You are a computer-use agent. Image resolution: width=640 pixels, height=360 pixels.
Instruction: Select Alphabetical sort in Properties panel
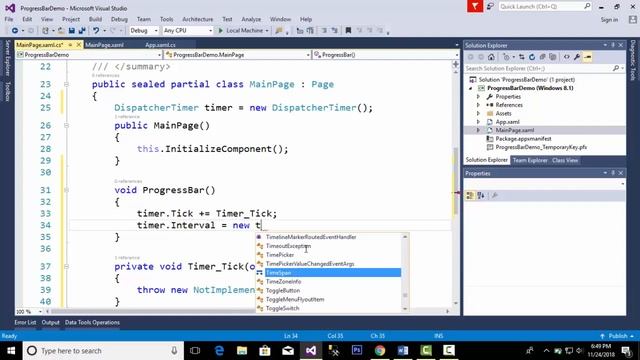coord(481,196)
